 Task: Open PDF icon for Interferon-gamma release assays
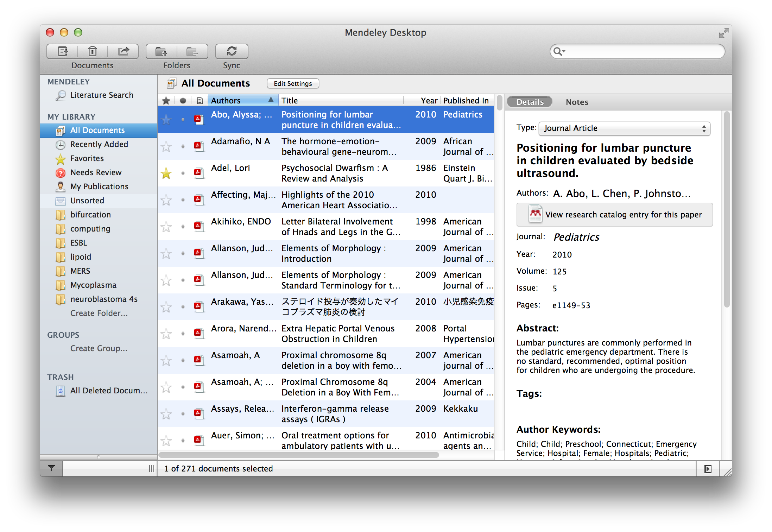point(199,414)
